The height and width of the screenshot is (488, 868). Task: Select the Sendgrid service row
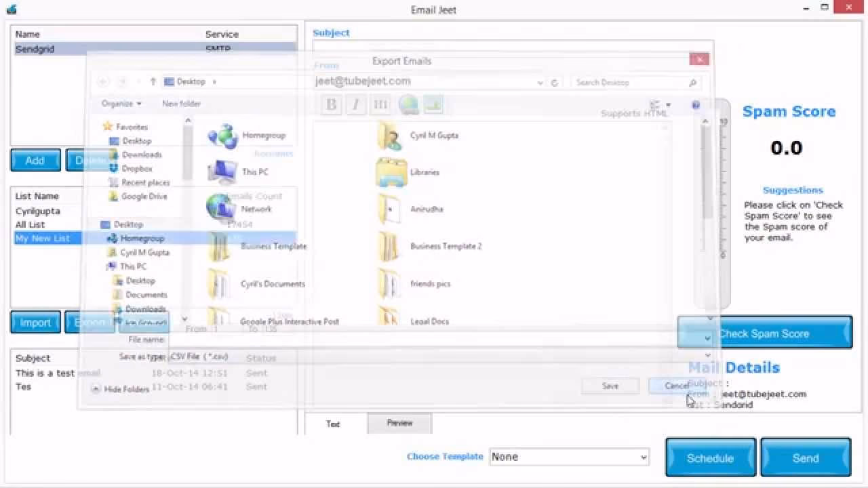tap(155, 49)
